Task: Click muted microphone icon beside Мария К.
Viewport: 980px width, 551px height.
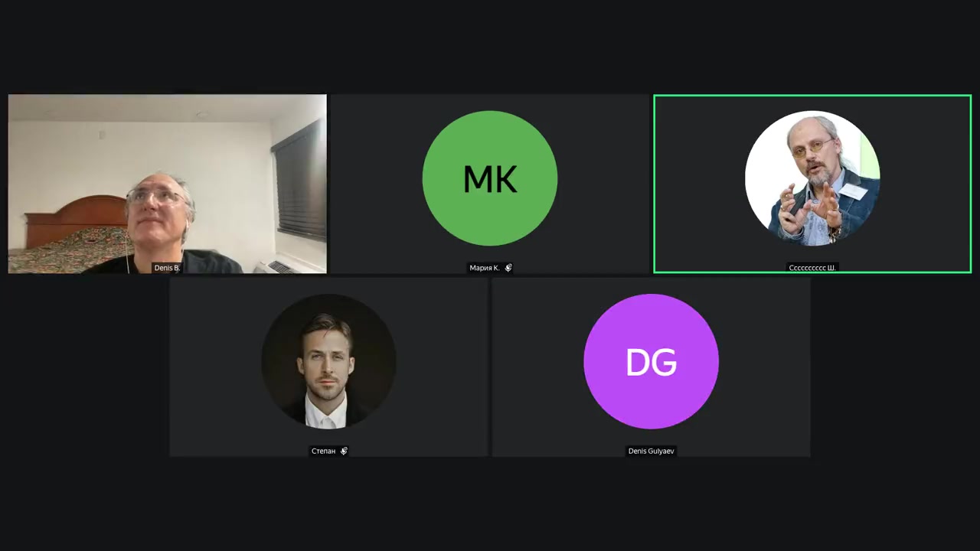Action: coord(508,268)
